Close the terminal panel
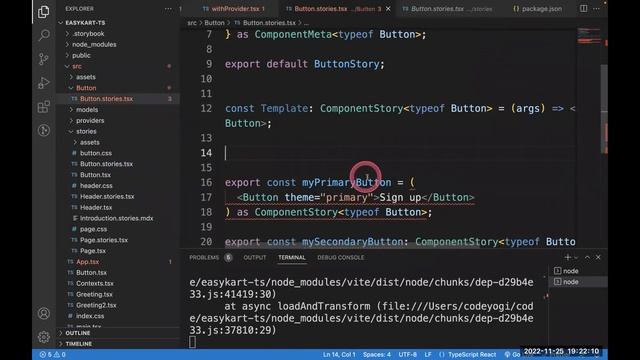The image size is (640, 360). point(598,257)
